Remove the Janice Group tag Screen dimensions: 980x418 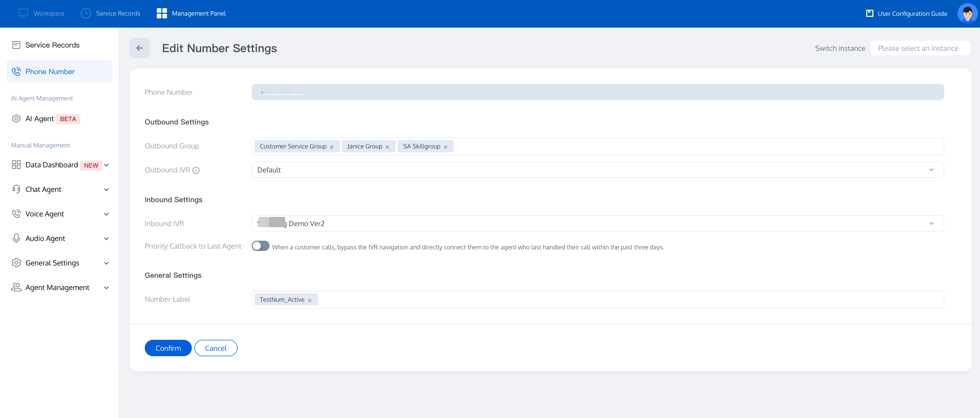(x=387, y=147)
